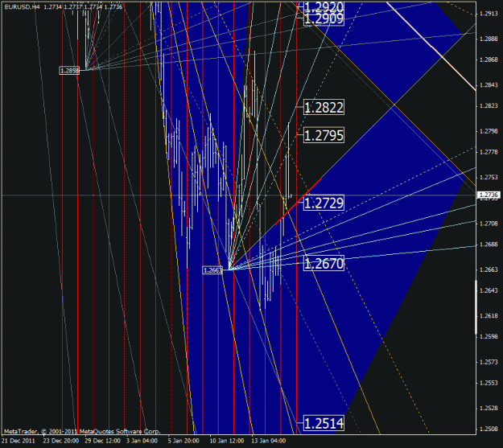Click the white vertical scroll thumb beside price axis

pyautogui.click(x=476, y=307)
